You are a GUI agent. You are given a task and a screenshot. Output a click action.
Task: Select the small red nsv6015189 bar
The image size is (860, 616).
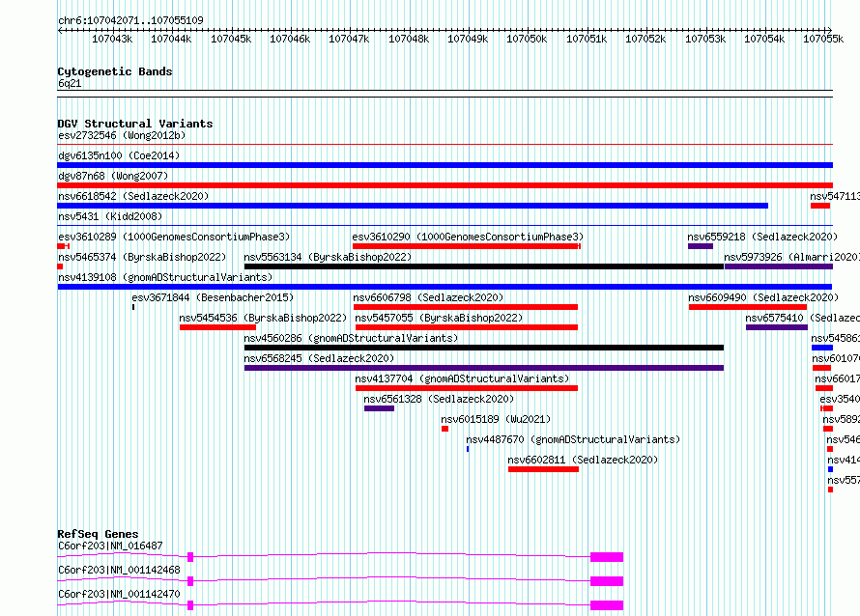coord(444,429)
